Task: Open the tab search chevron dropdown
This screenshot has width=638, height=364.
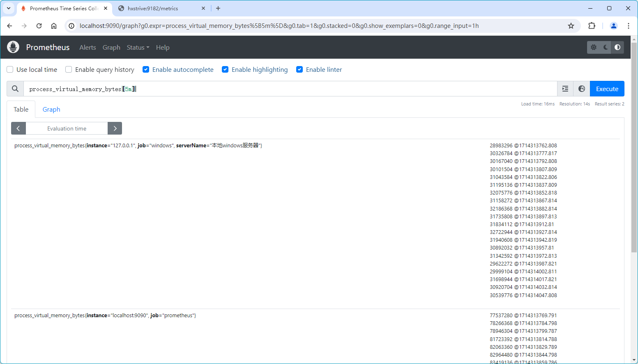Action: coord(9,8)
